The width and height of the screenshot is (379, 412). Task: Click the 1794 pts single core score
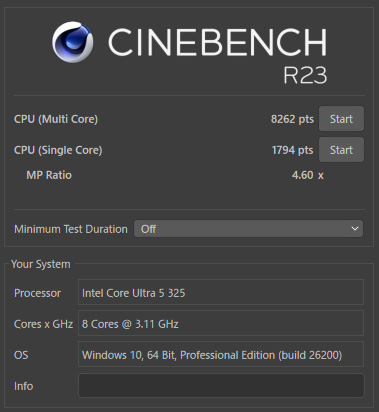[292, 150]
